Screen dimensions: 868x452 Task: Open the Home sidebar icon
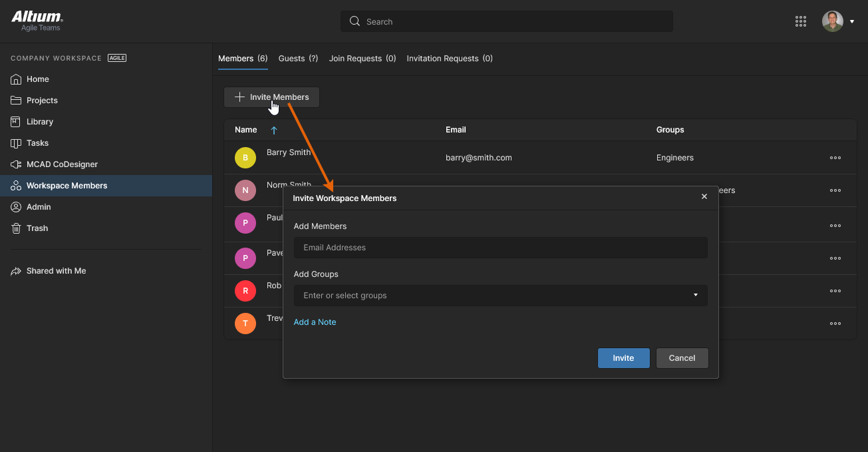pos(15,79)
